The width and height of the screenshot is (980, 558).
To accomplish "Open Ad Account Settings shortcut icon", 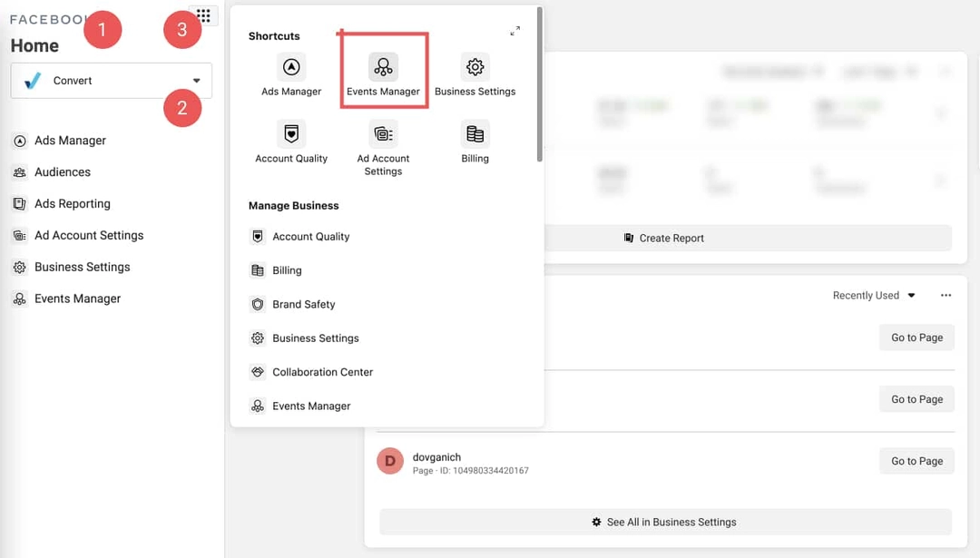I will pos(383,134).
